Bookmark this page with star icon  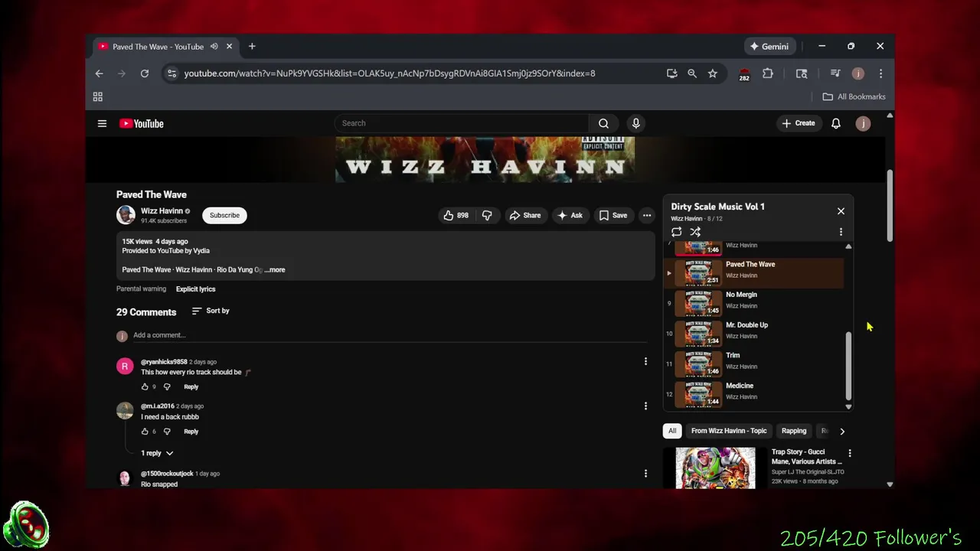click(713, 73)
